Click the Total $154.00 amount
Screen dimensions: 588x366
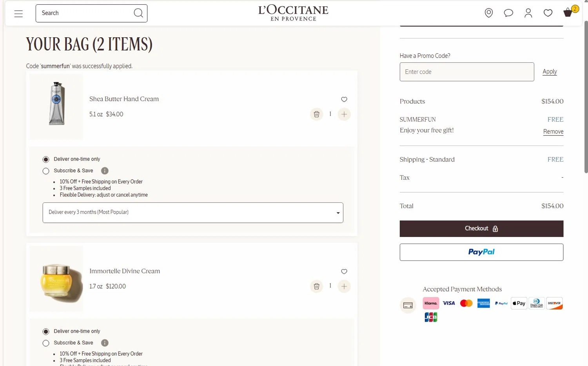pyautogui.click(x=552, y=206)
